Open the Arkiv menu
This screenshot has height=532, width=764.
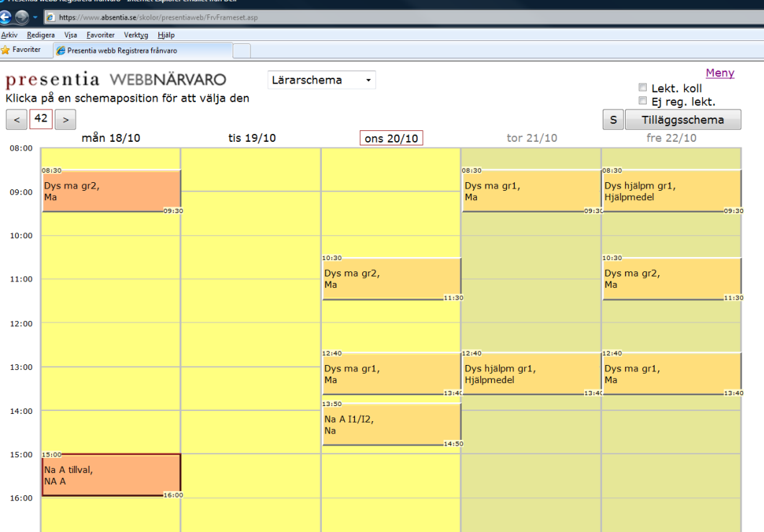pyautogui.click(x=9, y=35)
